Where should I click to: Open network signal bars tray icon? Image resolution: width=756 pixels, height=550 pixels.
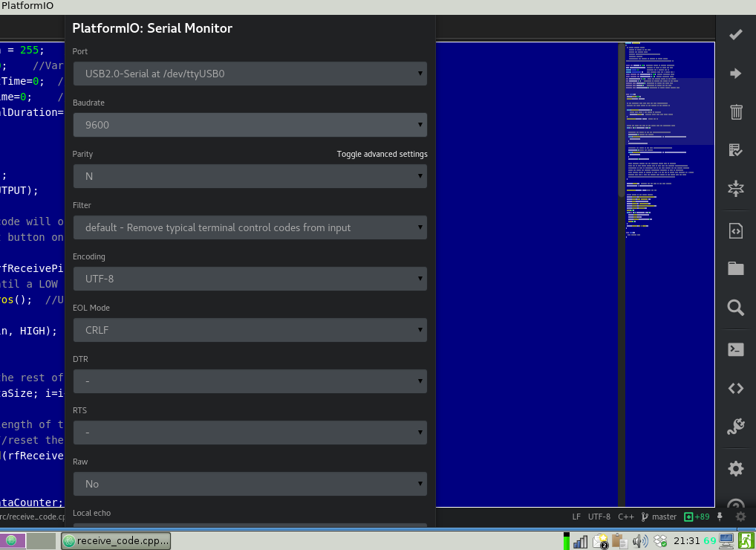coord(581,541)
